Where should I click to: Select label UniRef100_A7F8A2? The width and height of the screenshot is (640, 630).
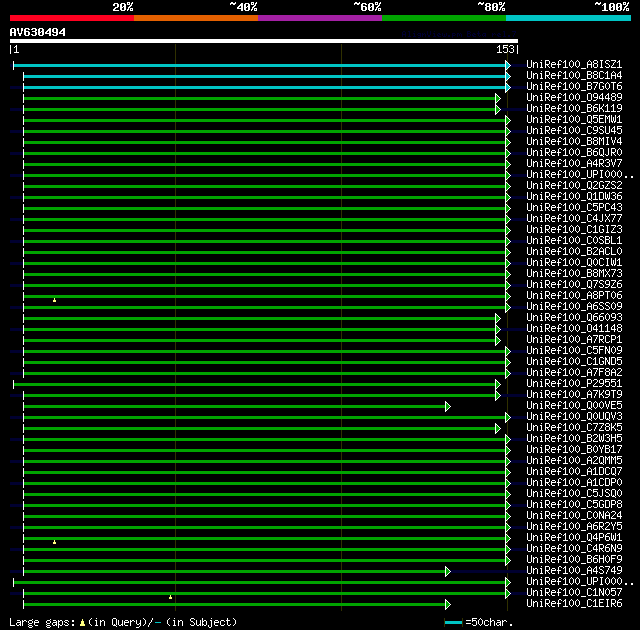point(574,373)
